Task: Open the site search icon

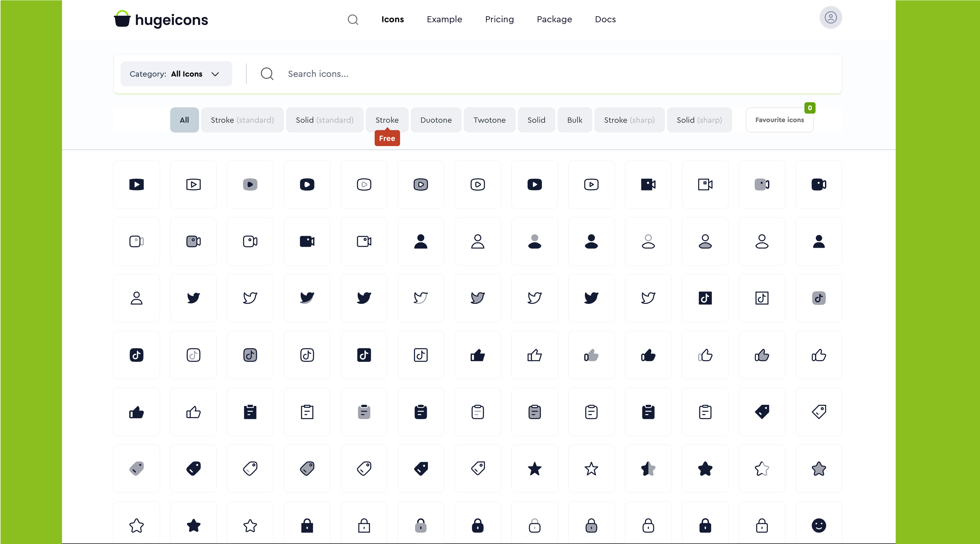Action: coord(353,19)
